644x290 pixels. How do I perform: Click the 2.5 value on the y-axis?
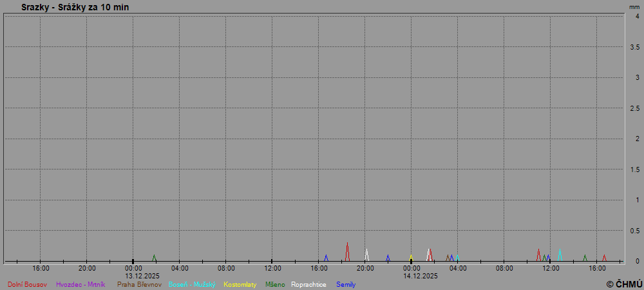click(634, 108)
